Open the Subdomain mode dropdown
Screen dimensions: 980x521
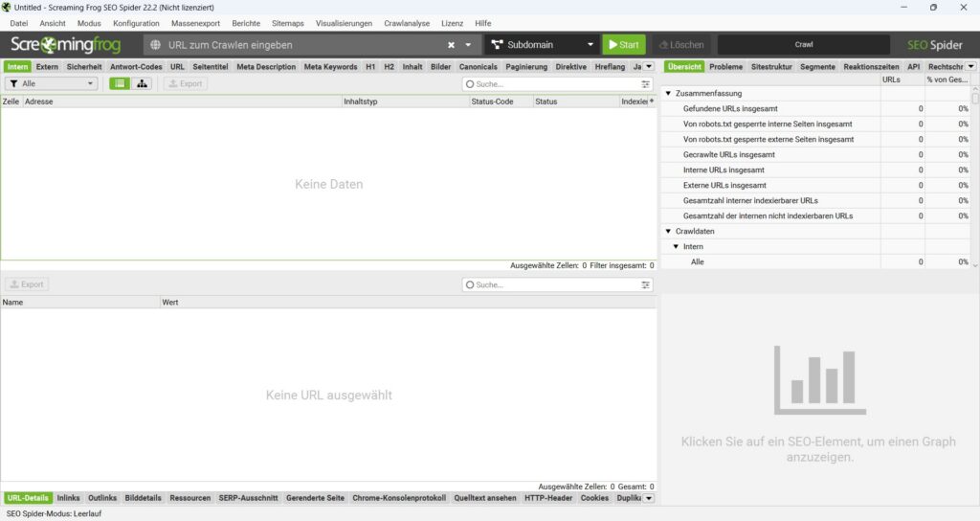[542, 45]
